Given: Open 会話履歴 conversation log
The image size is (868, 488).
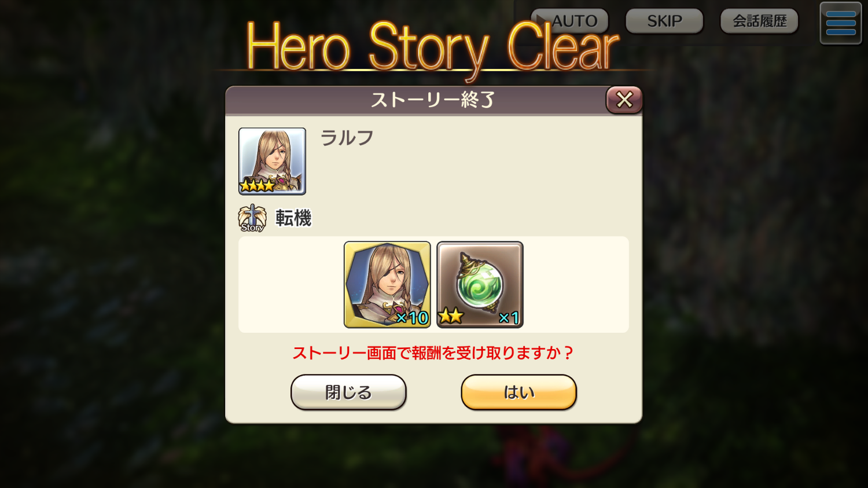Looking at the screenshot, I should coord(759,21).
